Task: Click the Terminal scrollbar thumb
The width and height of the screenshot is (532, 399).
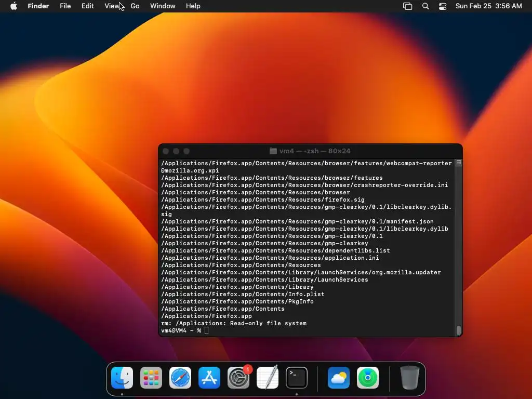Action: pyautogui.click(x=459, y=330)
